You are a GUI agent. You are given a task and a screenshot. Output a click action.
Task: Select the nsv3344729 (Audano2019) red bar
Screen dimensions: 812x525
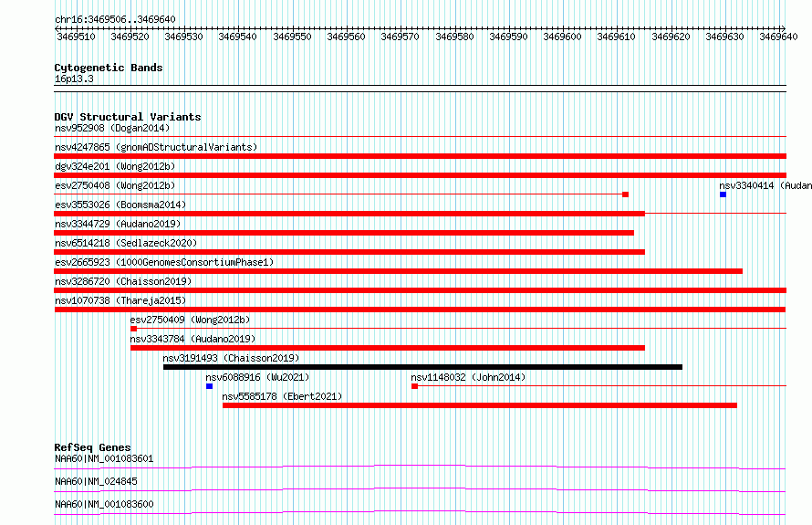(344, 233)
